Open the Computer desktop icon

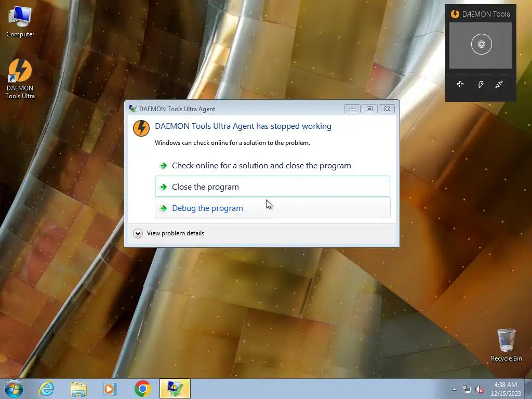click(x=20, y=21)
